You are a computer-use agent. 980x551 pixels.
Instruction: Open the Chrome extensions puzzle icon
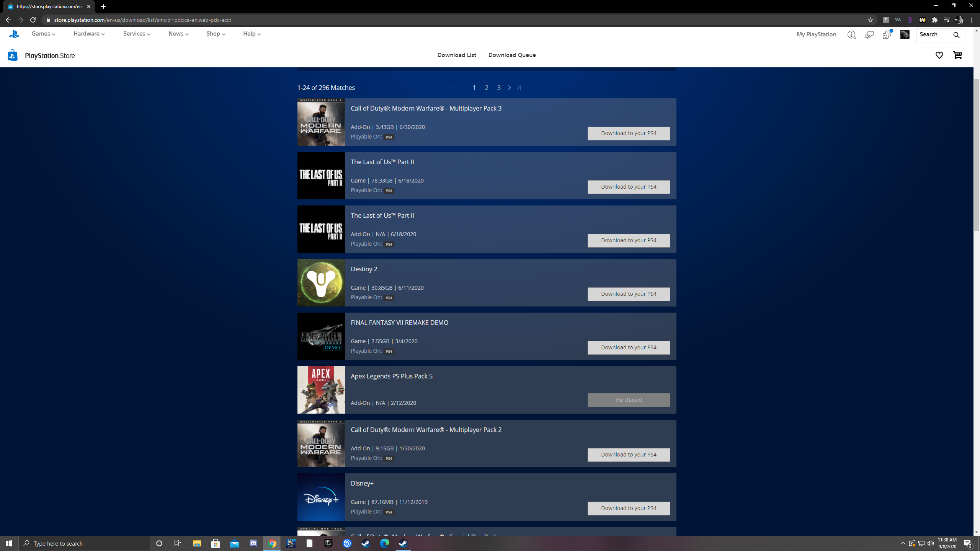(x=934, y=20)
